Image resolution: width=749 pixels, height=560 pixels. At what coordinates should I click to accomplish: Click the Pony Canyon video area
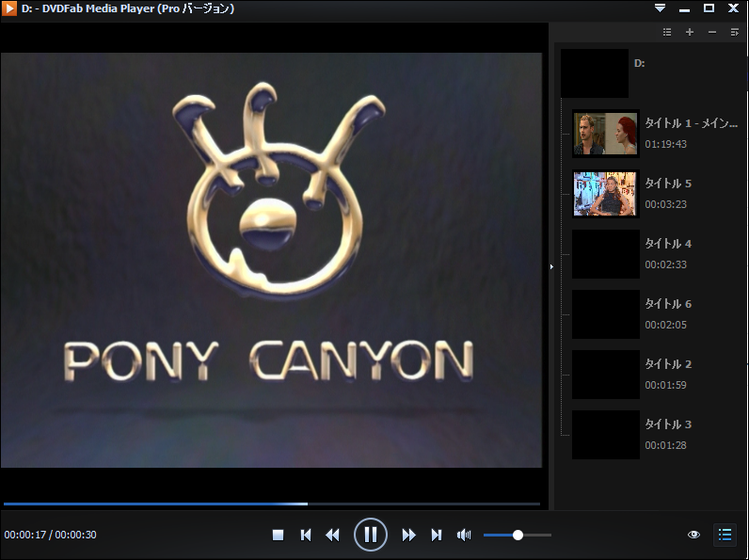[271, 261]
